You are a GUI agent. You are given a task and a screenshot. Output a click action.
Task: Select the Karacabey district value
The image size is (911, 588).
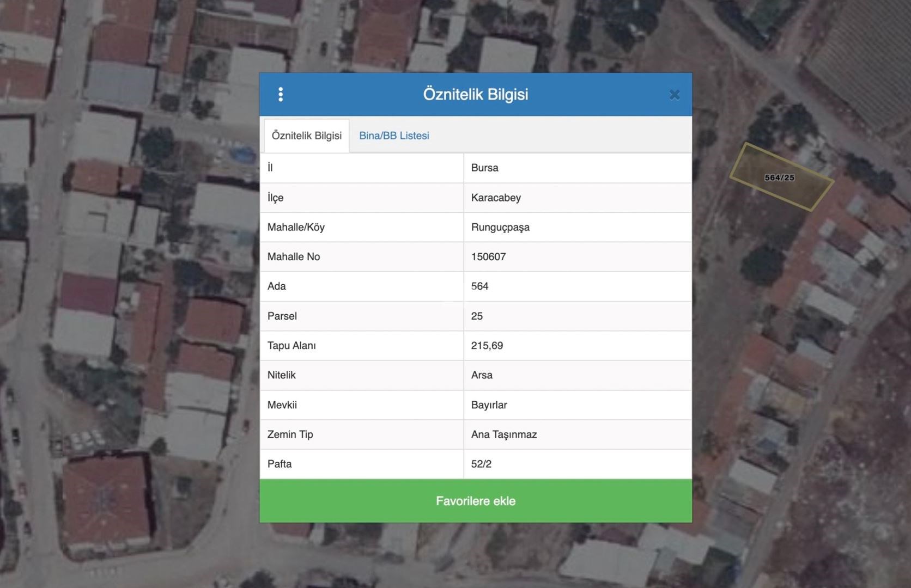point(496,198)
